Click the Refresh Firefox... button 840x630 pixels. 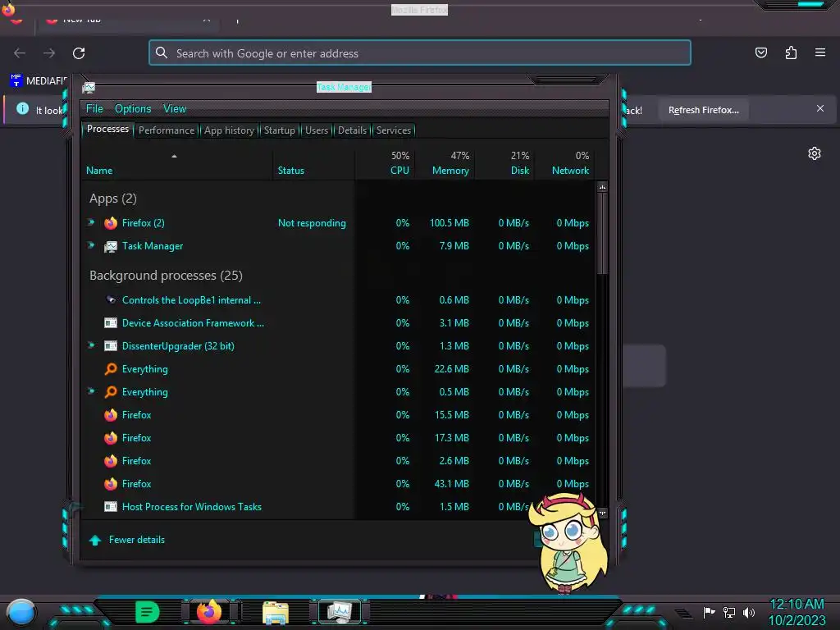(x=703, y=110)
